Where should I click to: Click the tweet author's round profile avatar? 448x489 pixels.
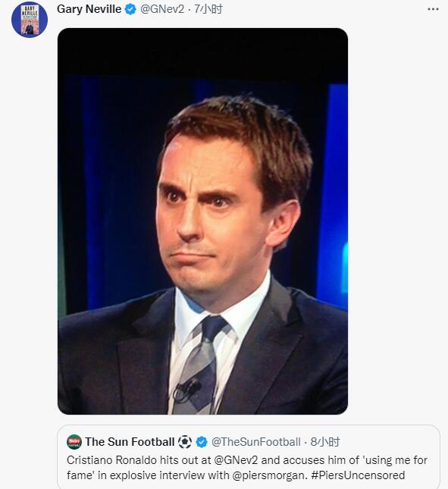30,20
